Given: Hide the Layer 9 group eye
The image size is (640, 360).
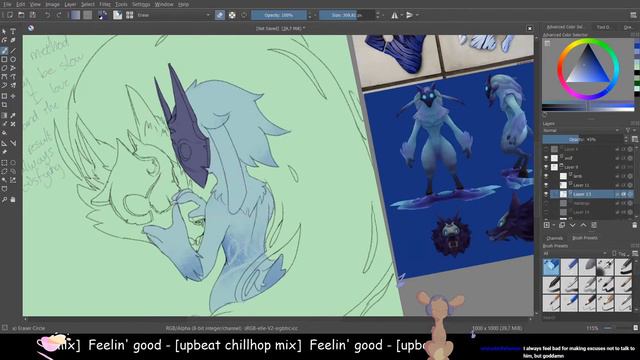Looking at the screenshot, I should [x=546, y=167].
